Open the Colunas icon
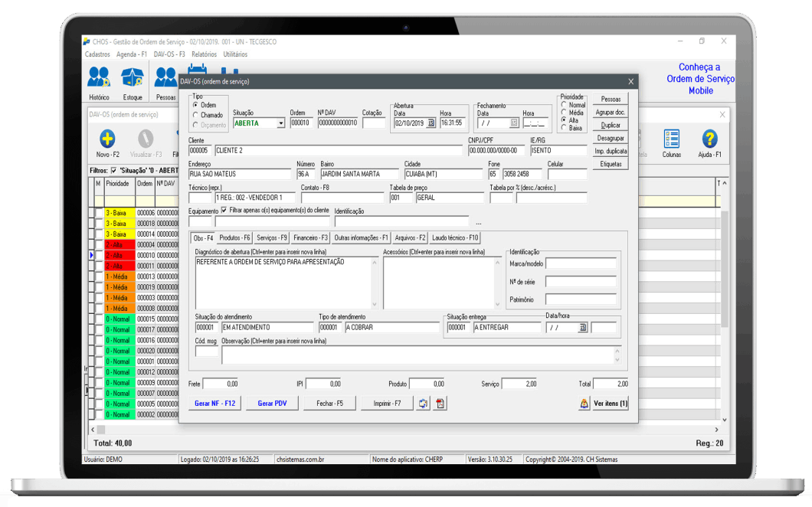Image resolution: width=812 pixels, height=507 pixels. tap(672, 139)
